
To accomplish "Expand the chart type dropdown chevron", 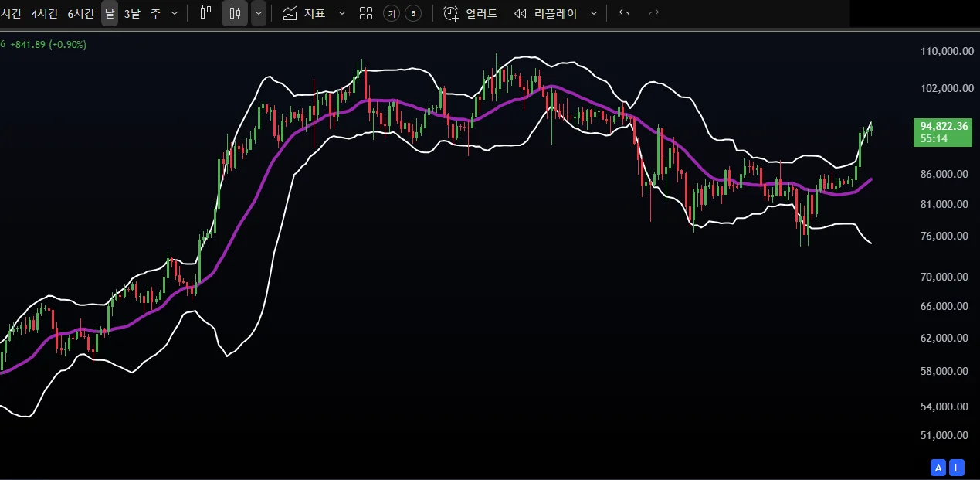I will tap(259, 13).
